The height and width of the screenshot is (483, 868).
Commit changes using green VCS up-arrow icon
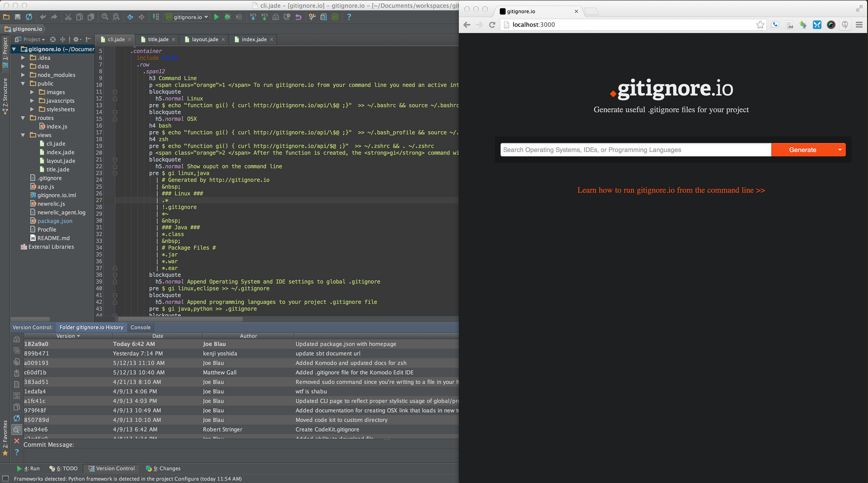pos(264,17)
